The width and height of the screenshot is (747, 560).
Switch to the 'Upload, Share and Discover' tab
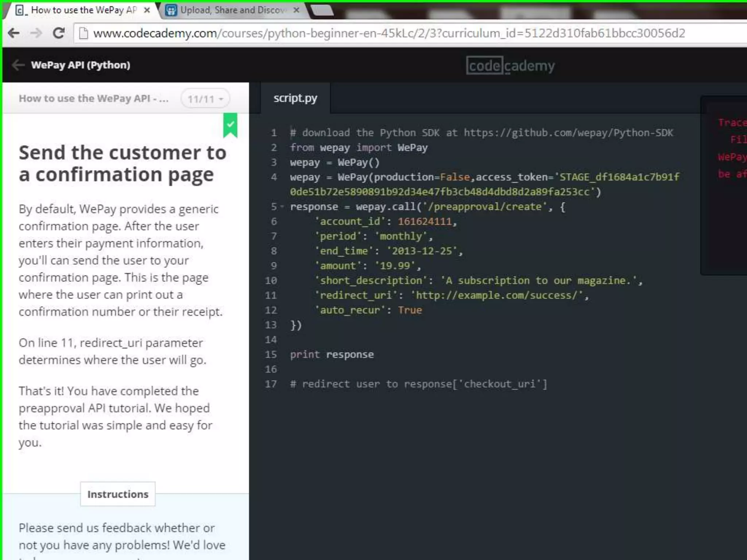[233, 10]
